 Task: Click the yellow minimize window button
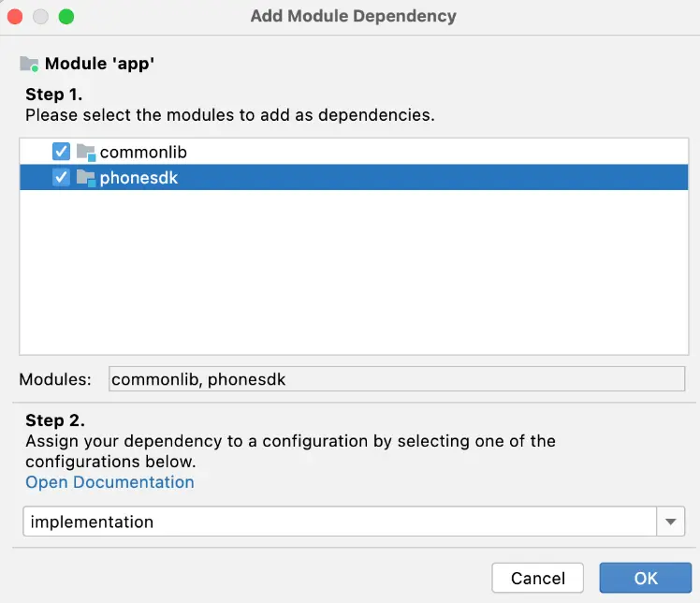[41, 17]
